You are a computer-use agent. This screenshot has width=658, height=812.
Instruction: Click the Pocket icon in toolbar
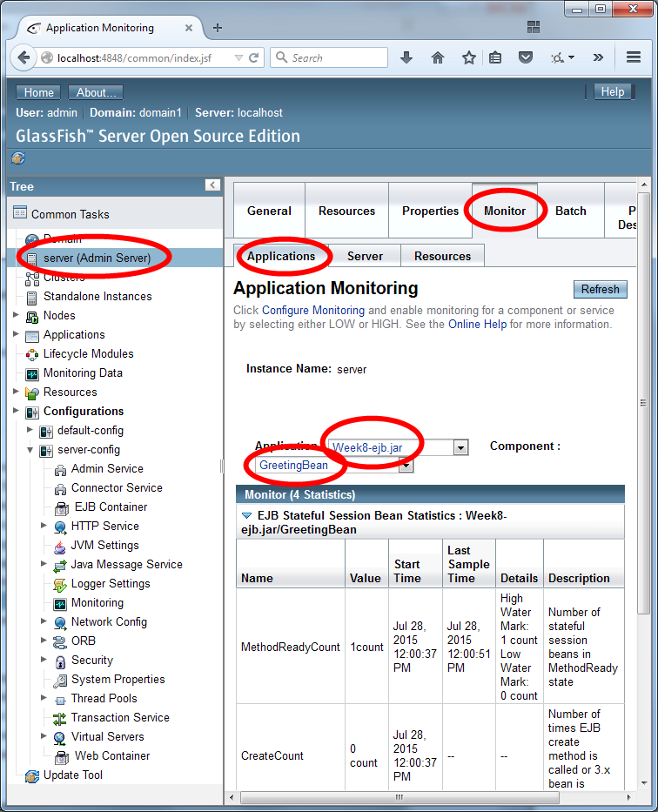[526, 58]
